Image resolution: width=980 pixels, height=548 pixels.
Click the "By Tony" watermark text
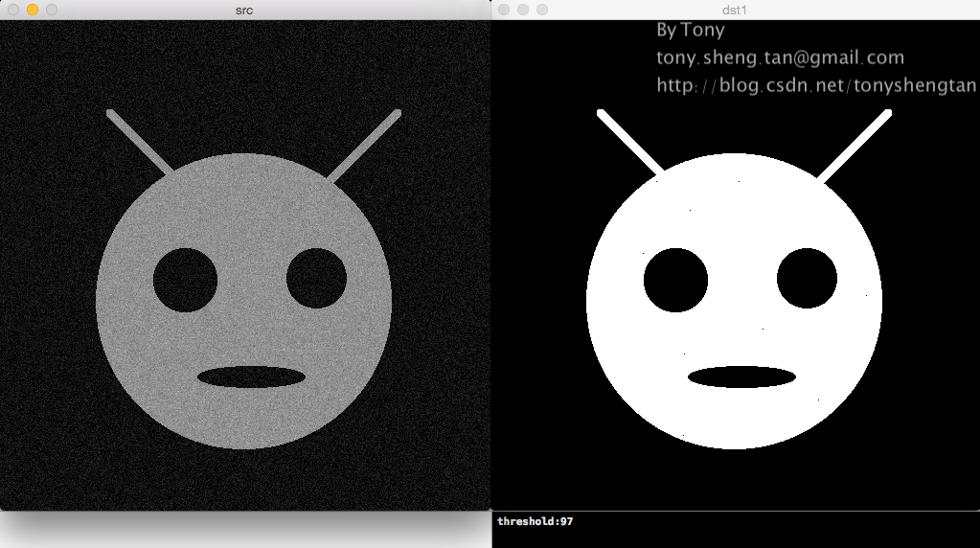(x=690, y=31)
